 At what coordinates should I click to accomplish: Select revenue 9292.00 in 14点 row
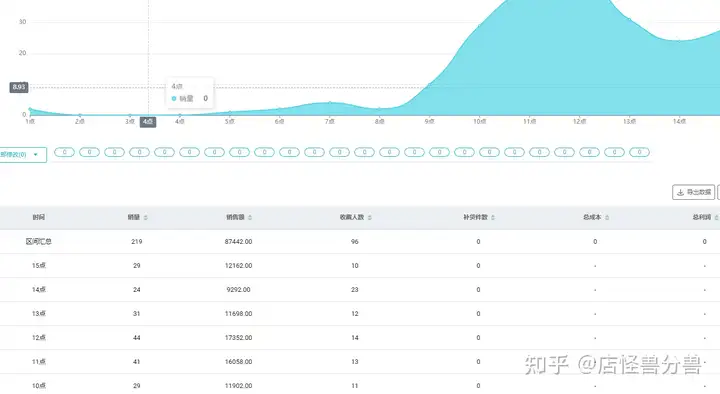pyautogui.click(x=238, y=290)
